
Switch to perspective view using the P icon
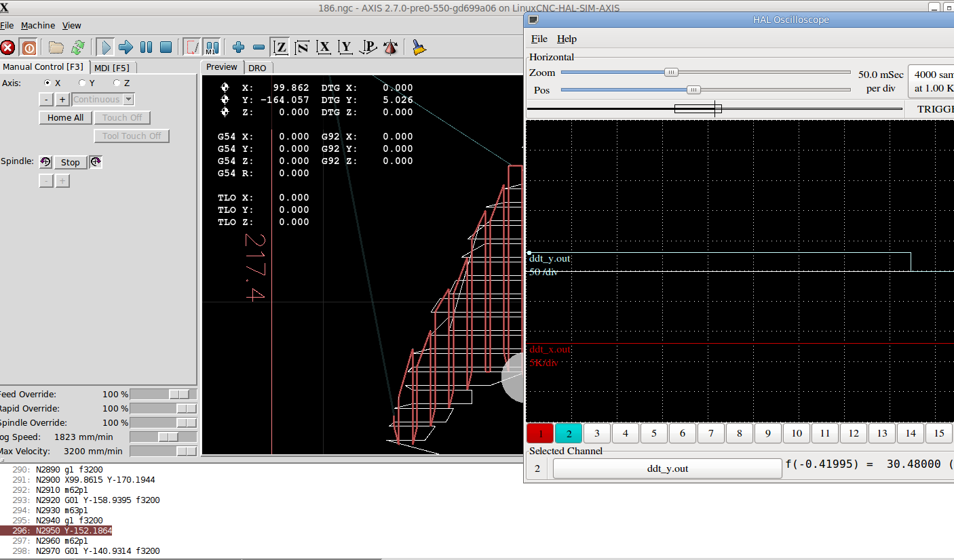[368, 47]
